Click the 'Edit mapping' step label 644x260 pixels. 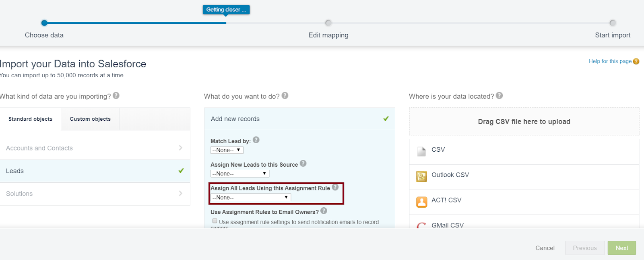pos(328,35)
